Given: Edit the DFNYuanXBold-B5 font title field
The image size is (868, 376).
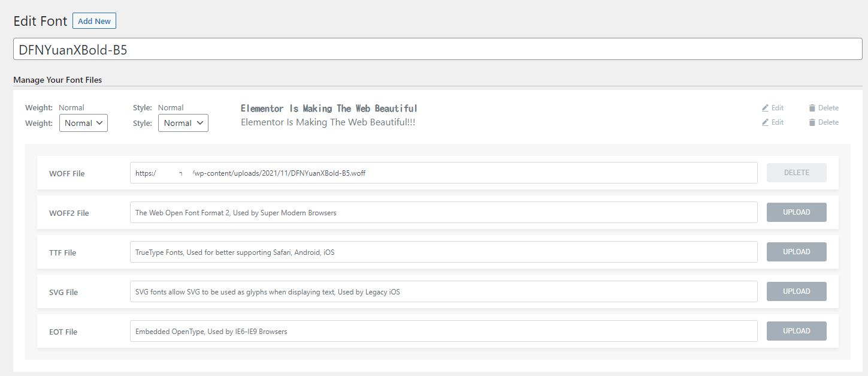Looking at the screenshot, I should pos(438,49).
